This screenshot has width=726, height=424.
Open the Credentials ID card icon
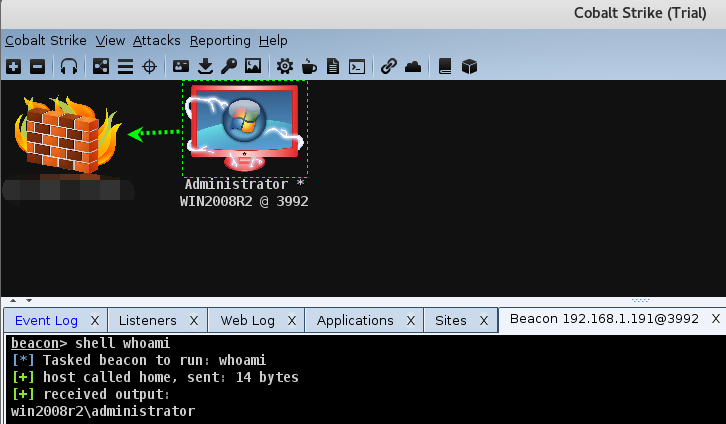click(181, 66)
